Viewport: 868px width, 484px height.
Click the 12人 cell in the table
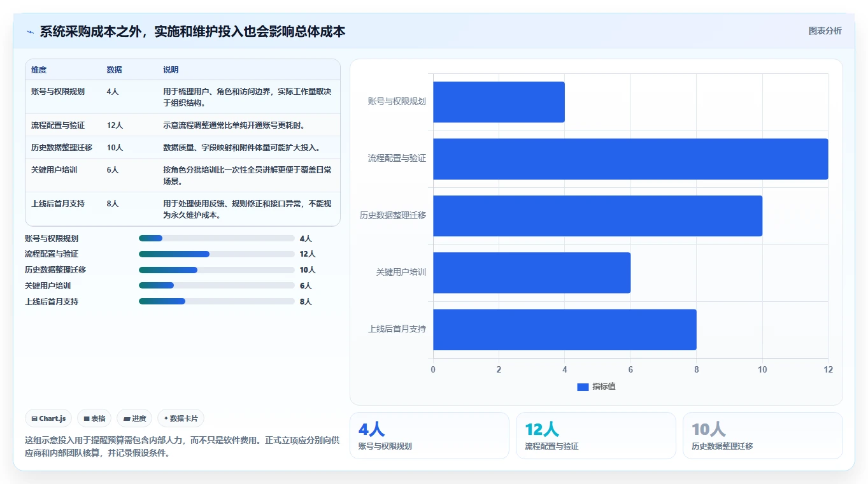(x=115, y=125)
